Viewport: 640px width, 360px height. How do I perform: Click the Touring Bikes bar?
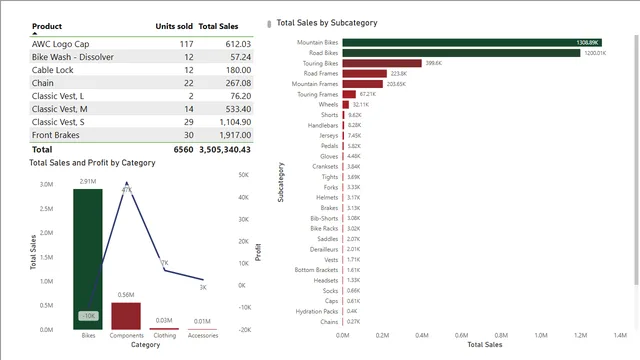point(382,63)
